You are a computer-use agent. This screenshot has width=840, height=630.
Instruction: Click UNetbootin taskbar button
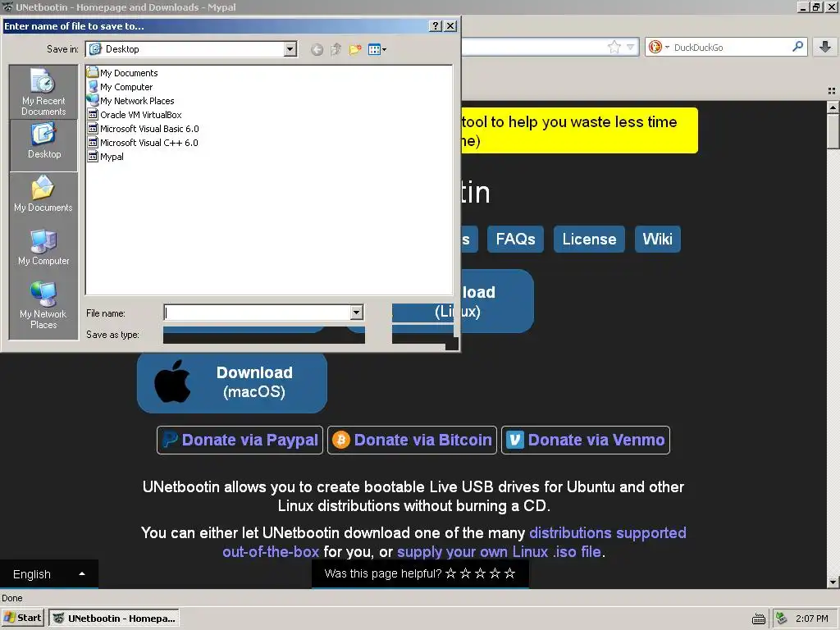(x=114, y=619)
